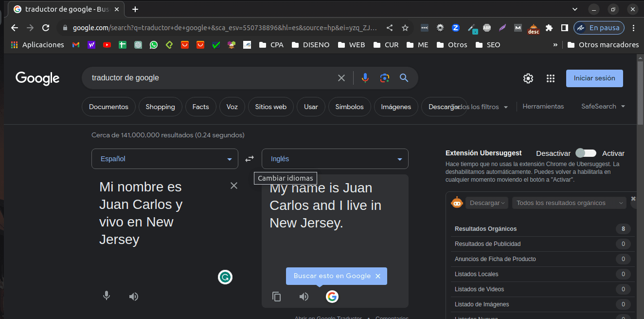
Task: Clear the Spanish source text
Action: (234, 186)
